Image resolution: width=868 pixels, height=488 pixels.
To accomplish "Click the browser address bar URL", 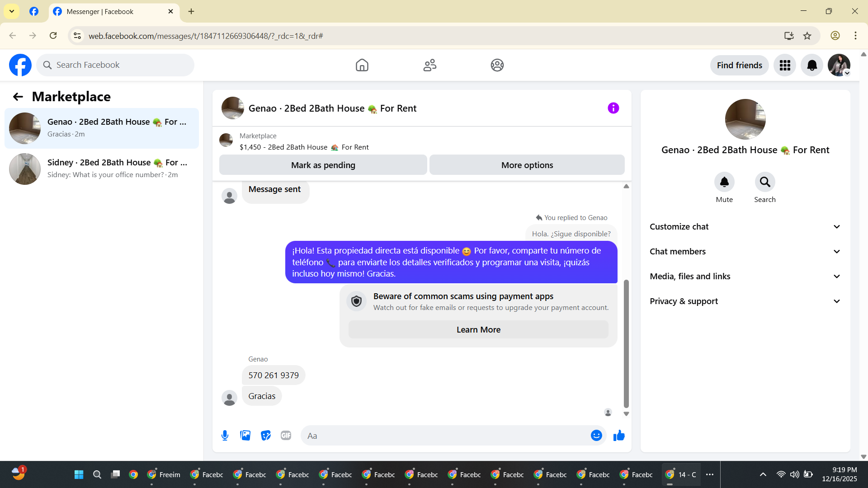I will [x=206, y=36].
